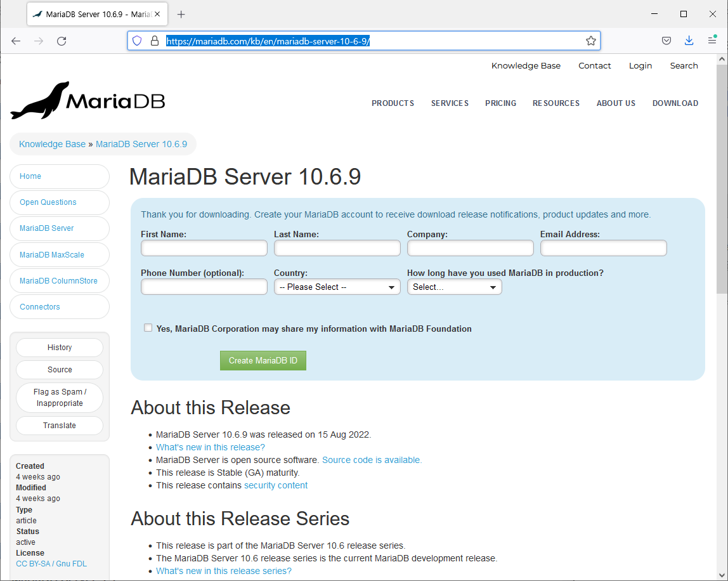Open the Search link
Screen dimensions: 728x581
(684, 65)
